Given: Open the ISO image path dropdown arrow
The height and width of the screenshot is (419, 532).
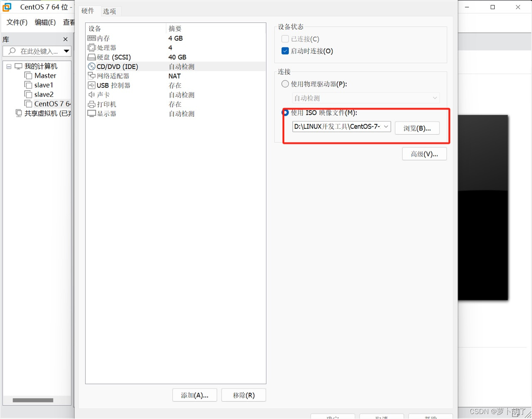Looking at the screenshot, I should click(386, 126).
